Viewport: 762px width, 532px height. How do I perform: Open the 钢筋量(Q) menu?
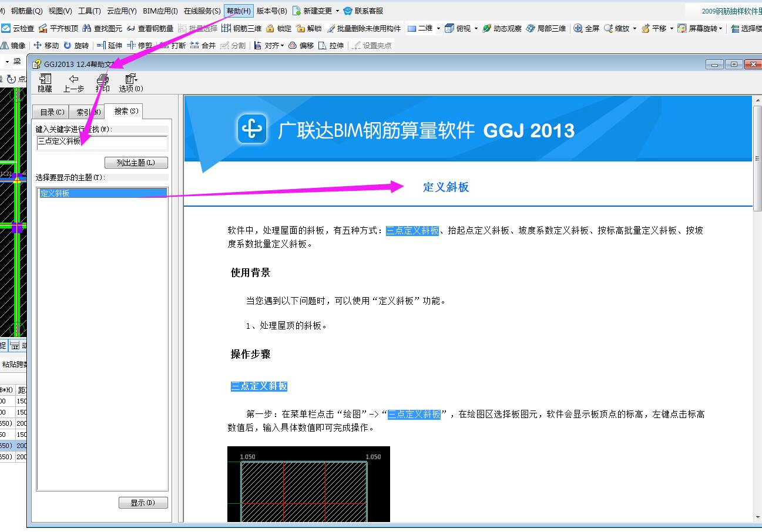[x=27, y=11]
